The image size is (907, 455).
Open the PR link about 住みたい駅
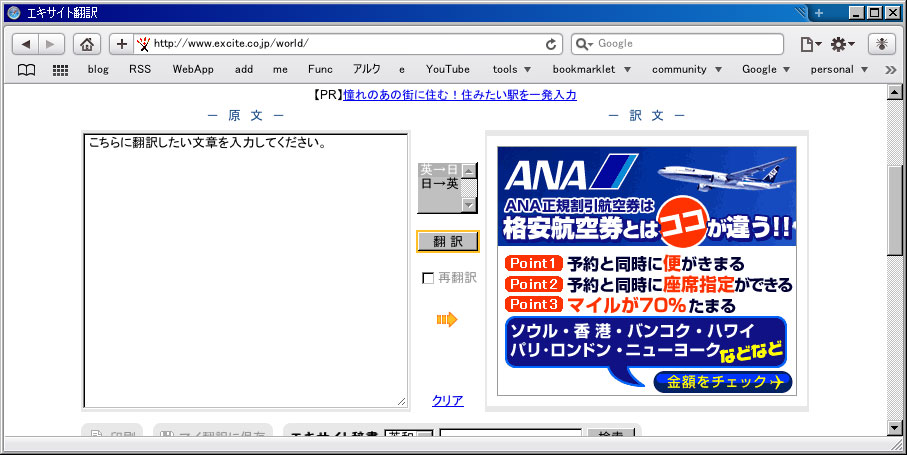coord(460,95)
